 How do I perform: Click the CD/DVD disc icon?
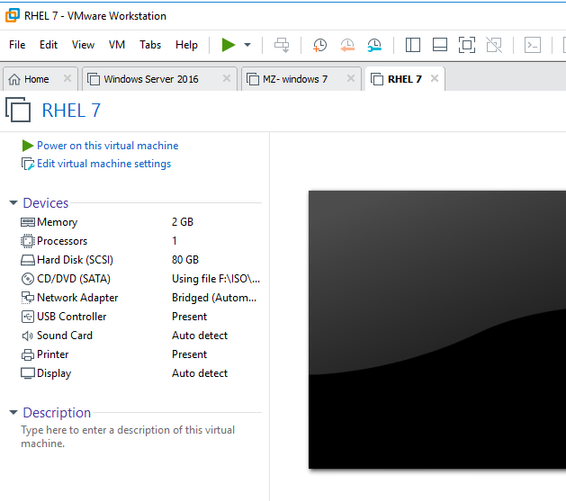[x=28, y=279]
